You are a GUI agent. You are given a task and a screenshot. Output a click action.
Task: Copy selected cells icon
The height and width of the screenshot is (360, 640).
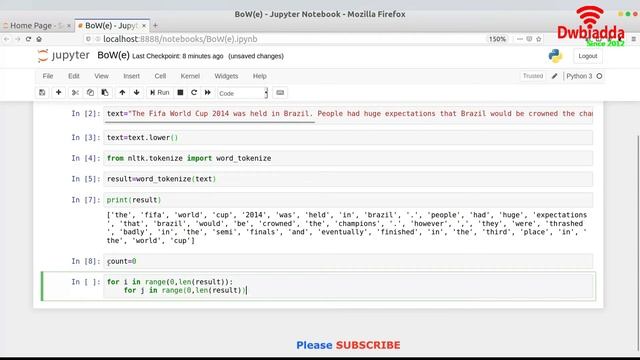pos(90,93)
